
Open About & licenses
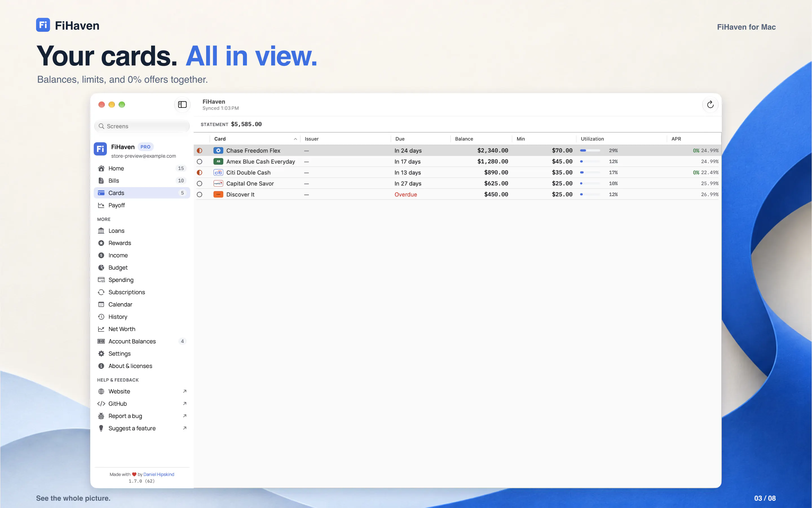pos(142,366)
